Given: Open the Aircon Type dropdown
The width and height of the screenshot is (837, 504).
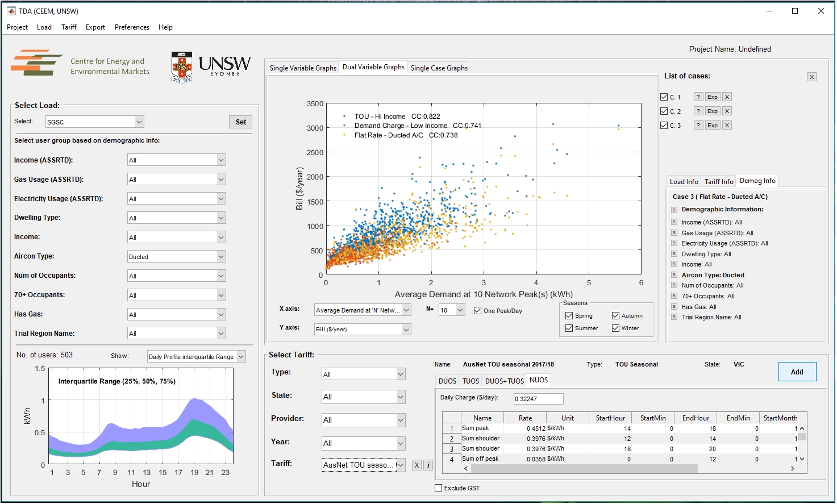Looking at the screenshot, I should pyautogui.click(x=177, y=256).
